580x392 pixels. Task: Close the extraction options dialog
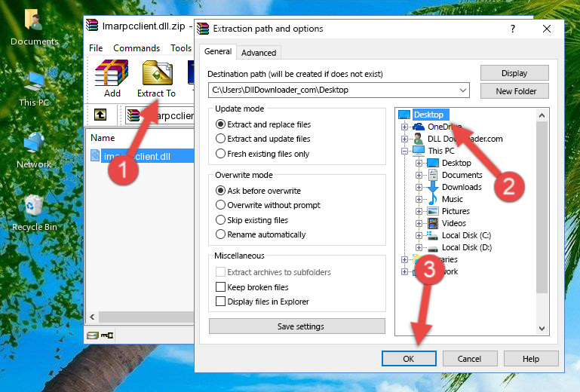pyautogui.click(x=547, y=29)
